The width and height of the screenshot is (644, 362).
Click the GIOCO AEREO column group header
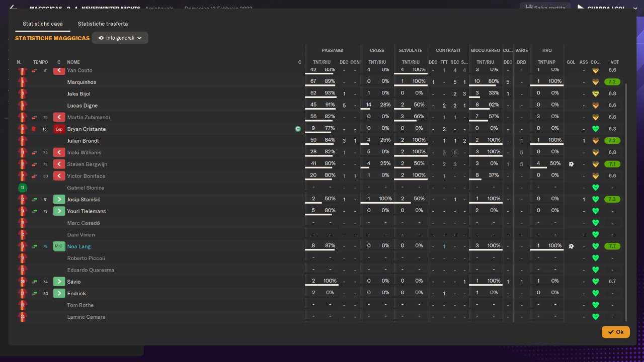(x=486, y=50)
